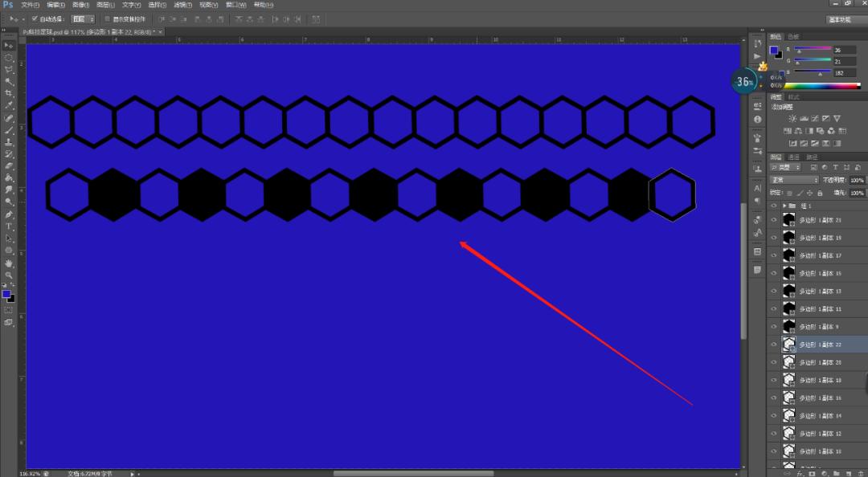Image resolution: width=868 pixels, height=477 pixels.
Task: Select the Crop tool
Action: tap(8, 93)
